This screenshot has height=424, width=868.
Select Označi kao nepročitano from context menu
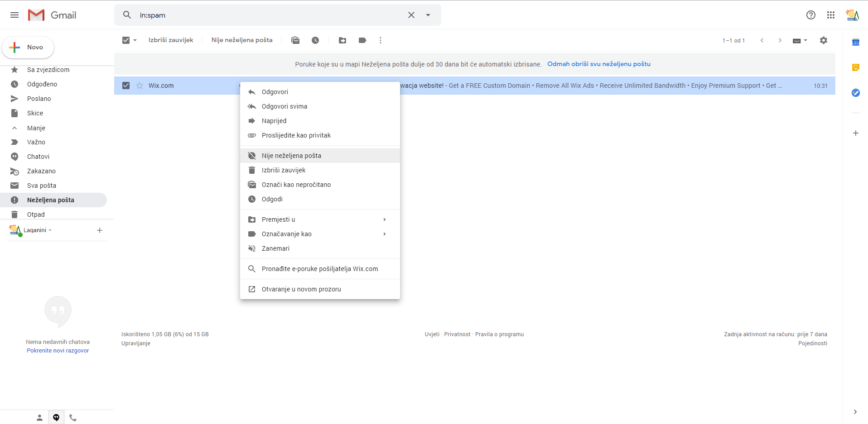(x=296, y=185)
